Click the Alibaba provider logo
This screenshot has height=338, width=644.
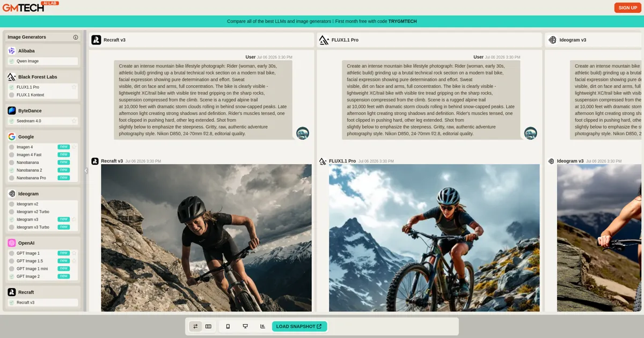point(12,51)
